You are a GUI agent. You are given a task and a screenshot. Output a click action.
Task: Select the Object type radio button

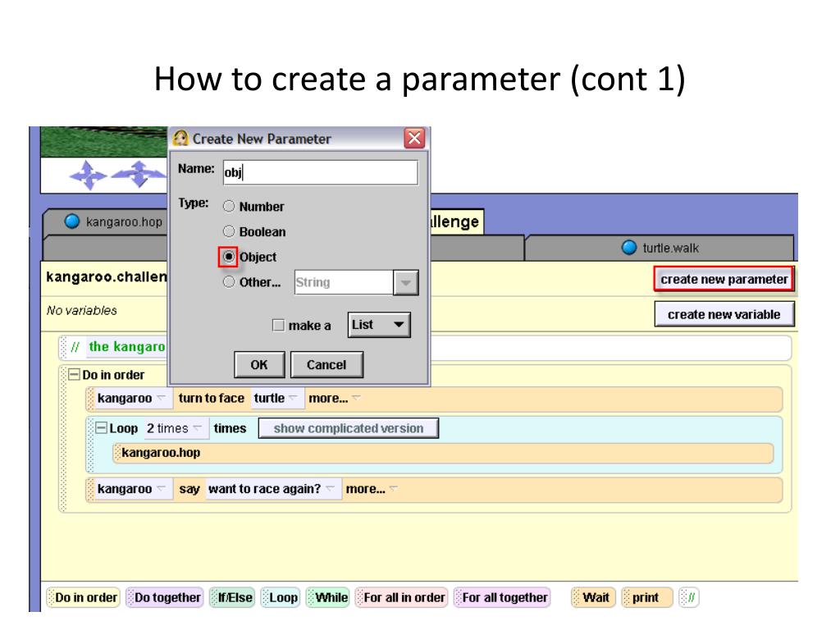tap(228, 257)
